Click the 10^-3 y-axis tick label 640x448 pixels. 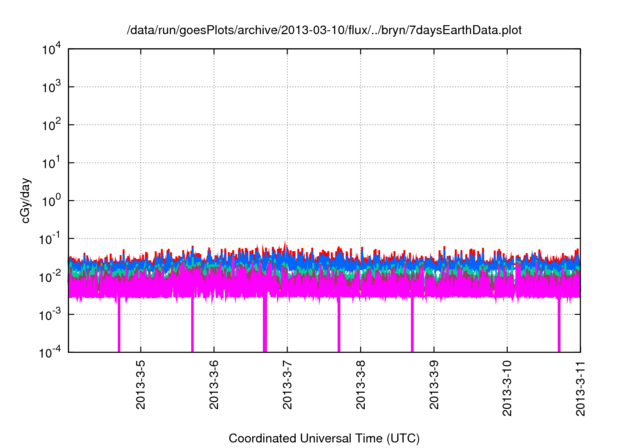[50, 315]
